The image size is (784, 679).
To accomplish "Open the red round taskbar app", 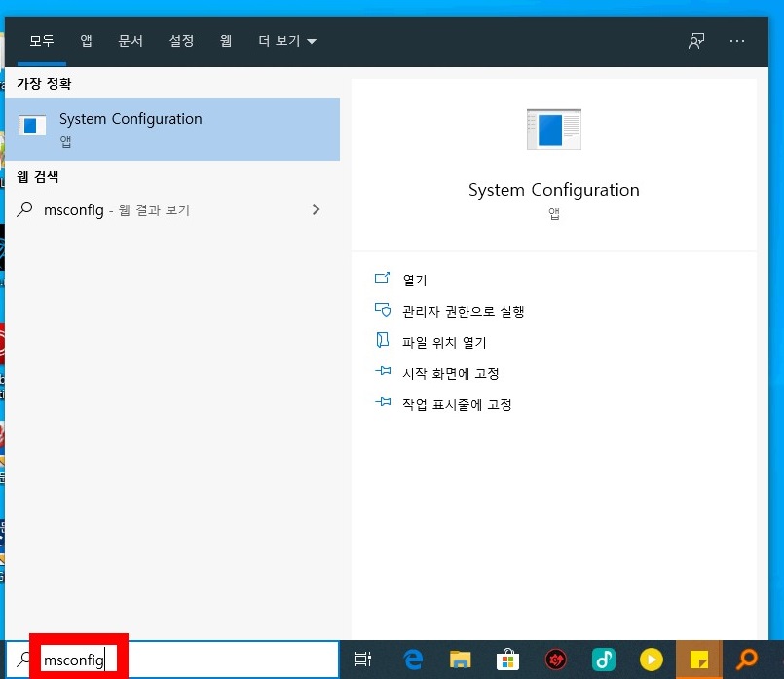I will point(555,660).
